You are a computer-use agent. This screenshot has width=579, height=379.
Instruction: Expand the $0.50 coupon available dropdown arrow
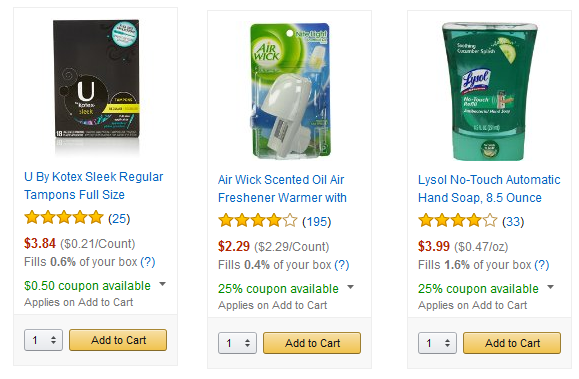(x=162, y=284)
